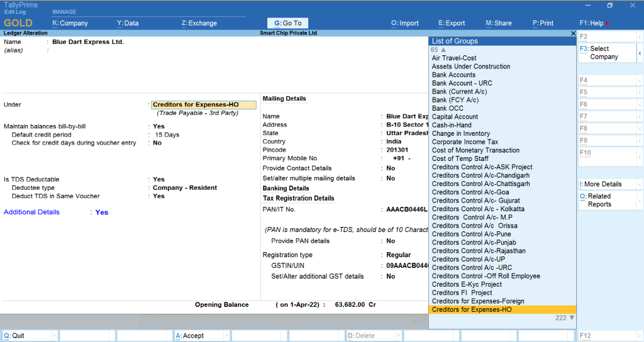644x342 pixels.
Task: Open the Z: Exchange menu
Action: point(199,23)
